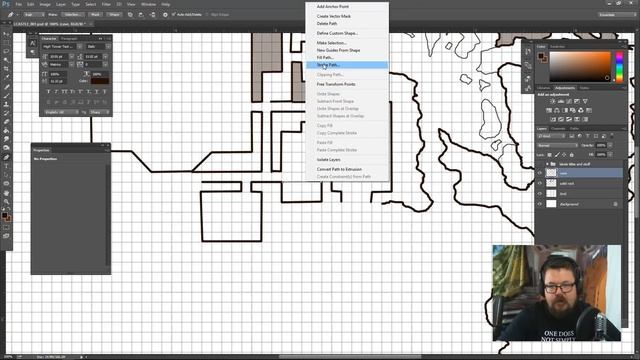Add a Hue/Saturation adjustment
Image resolution: width=640 pixels, height=360 pixels.
point(549,110)
